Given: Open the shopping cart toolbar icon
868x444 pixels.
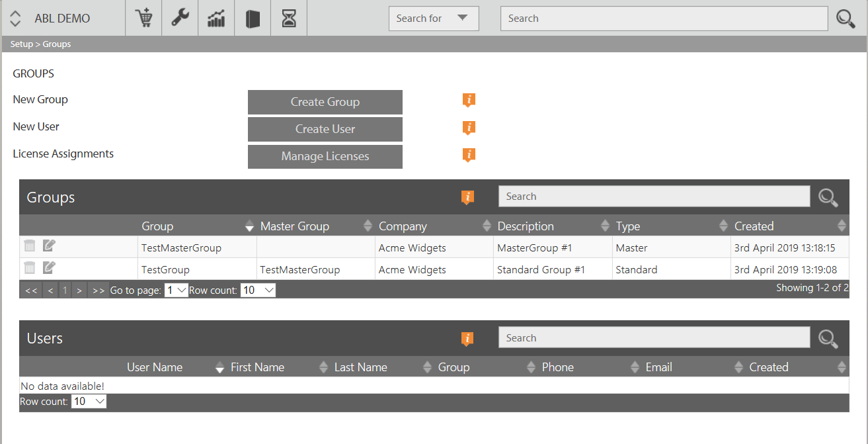Looking at the screenshot, I should pos(143,18).
